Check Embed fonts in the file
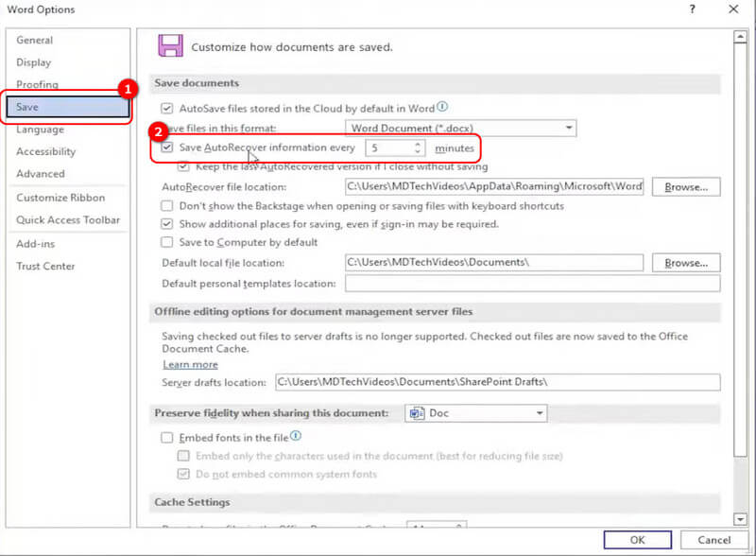Screen dimensions: 756x556 pyautogui.click(x=167, y=438)
